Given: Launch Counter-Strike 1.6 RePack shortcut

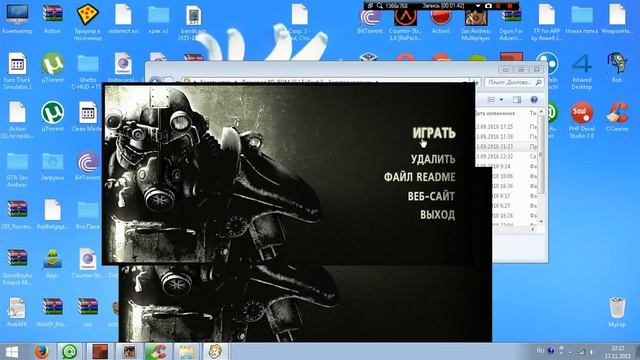Looking at the screenshot, I should 405,22.
